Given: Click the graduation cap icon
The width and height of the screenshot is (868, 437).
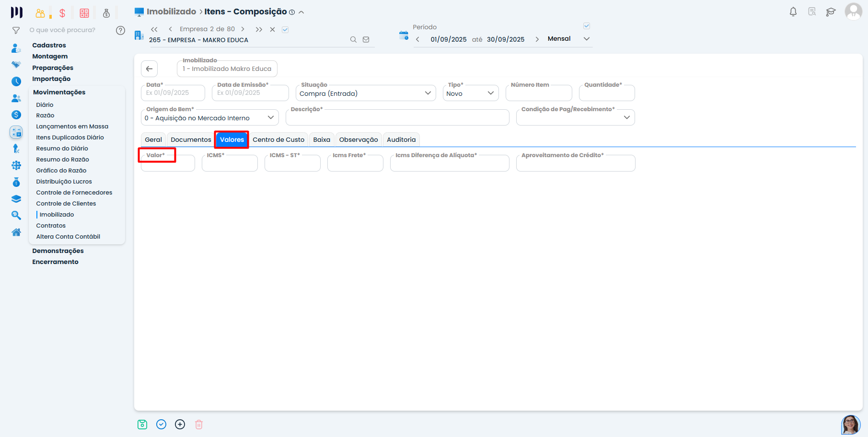Looking at the screenshot, I should [x=831, y=12].
